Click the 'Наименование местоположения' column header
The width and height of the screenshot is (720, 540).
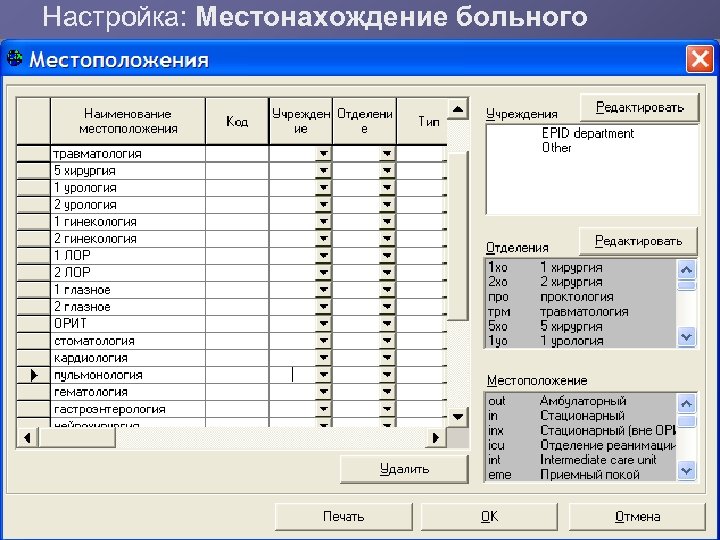[128, 121]
